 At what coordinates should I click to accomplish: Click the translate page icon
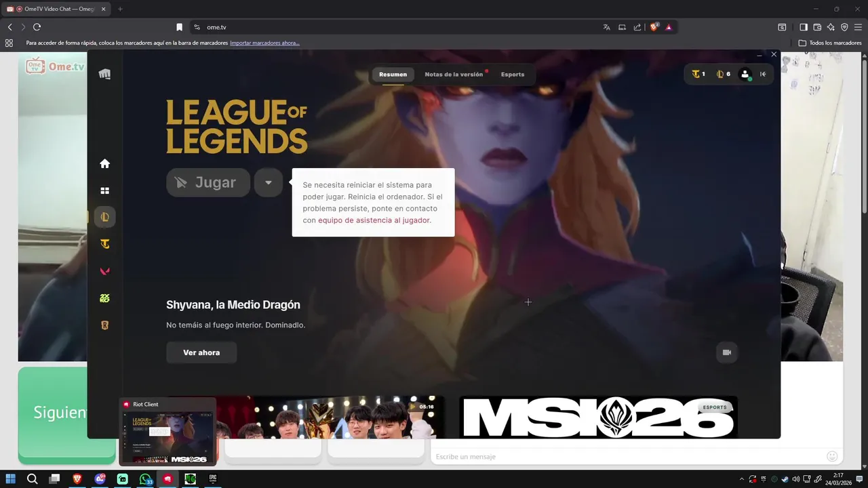coord(606,27)
